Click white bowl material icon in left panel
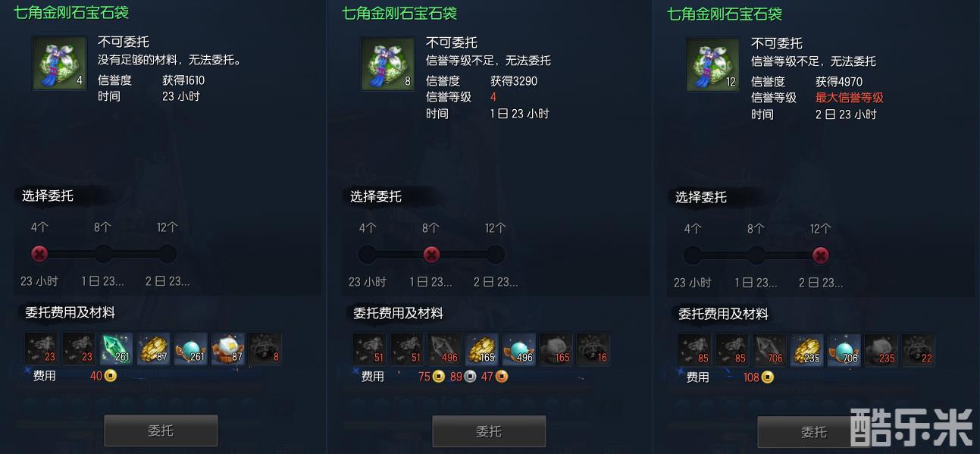The width and height of the screenshot is (980, 454). click(227, 349)
